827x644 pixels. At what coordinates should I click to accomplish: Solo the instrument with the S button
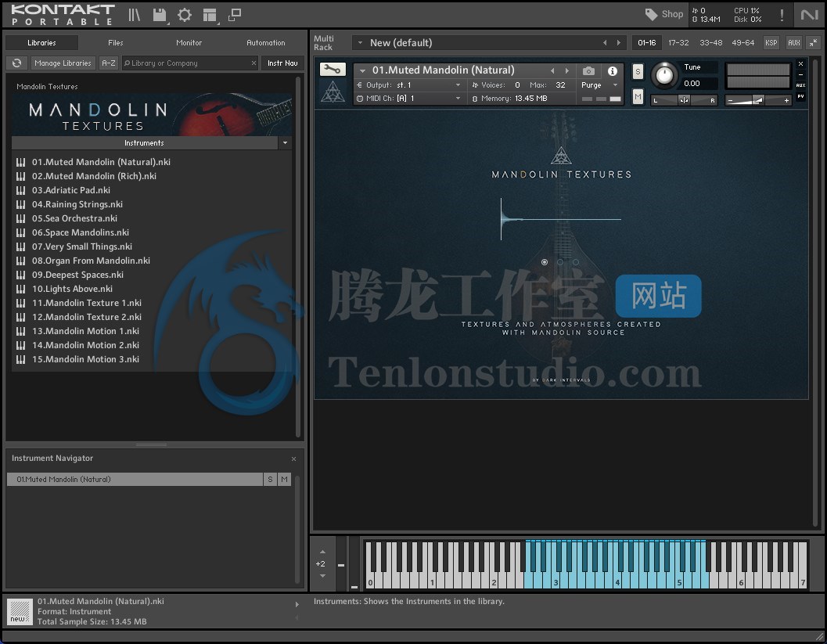pos(638,72)
